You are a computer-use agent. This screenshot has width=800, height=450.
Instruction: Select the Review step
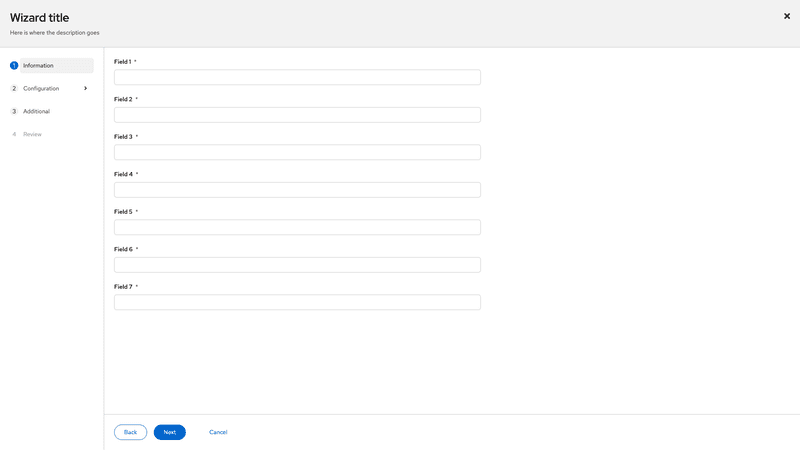[33, 134]
